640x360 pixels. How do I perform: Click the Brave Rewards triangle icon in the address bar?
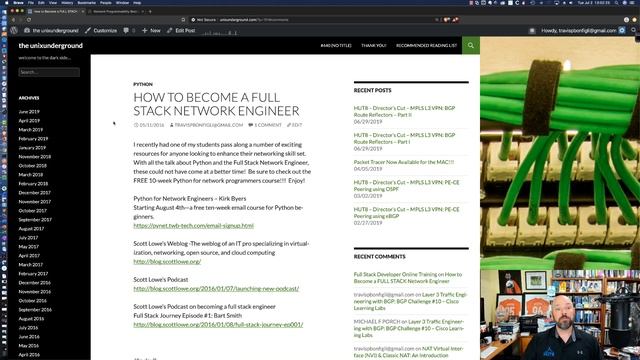pyautogui.click(x=455, y=20)
